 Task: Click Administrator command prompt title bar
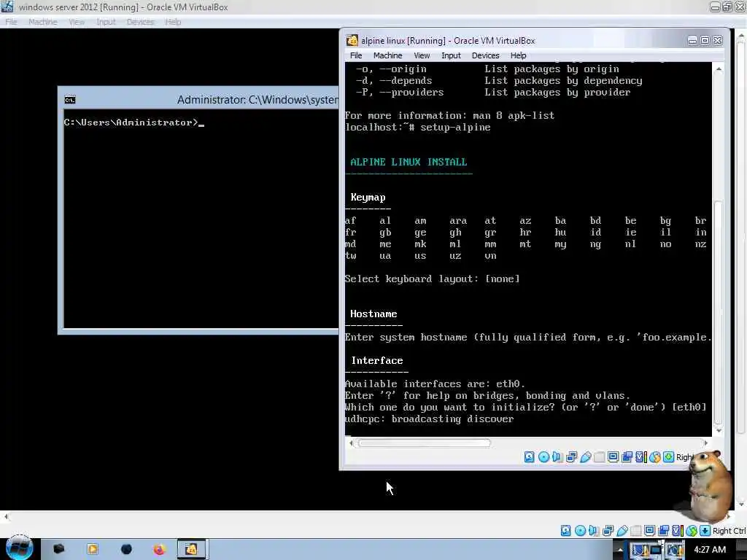pos(199,99)
